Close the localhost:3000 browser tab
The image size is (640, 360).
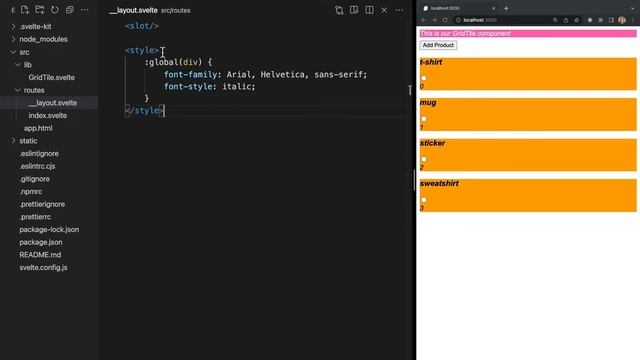[x=493, y=8]
